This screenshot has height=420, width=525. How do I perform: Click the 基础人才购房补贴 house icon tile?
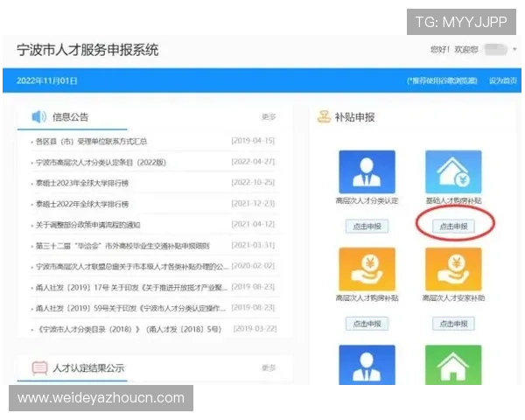point(453,171)
